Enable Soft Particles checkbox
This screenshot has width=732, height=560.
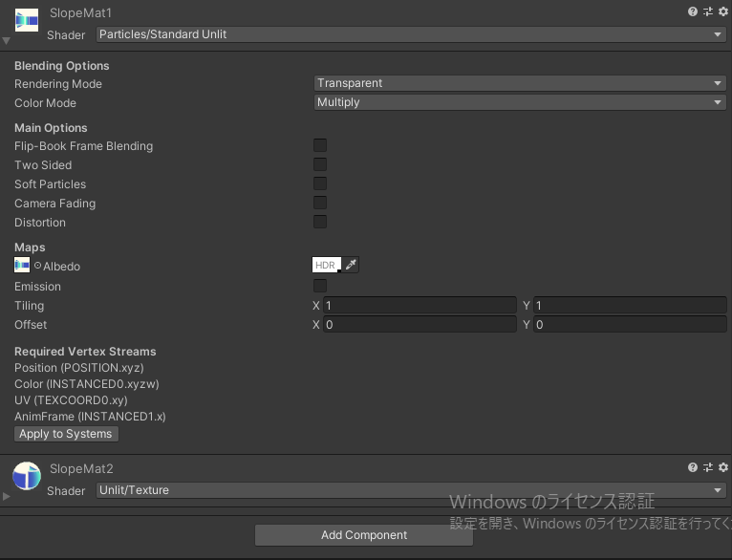click(320, 183)
